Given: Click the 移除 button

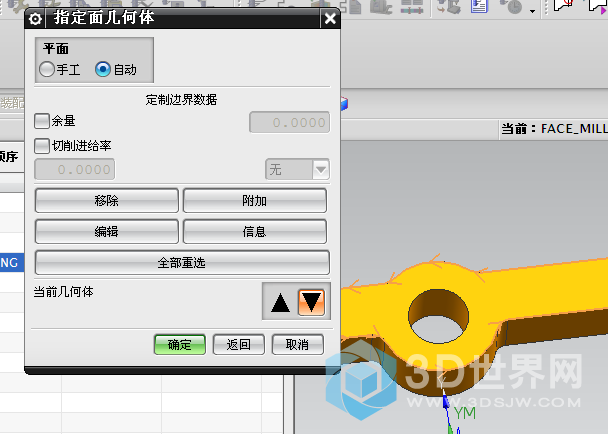Looking at the screenshot, I should (107, 201).
